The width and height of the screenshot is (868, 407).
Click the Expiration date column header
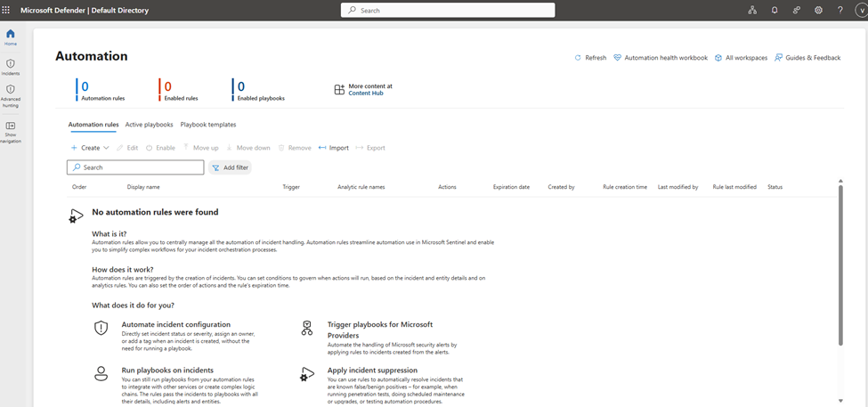512,187
